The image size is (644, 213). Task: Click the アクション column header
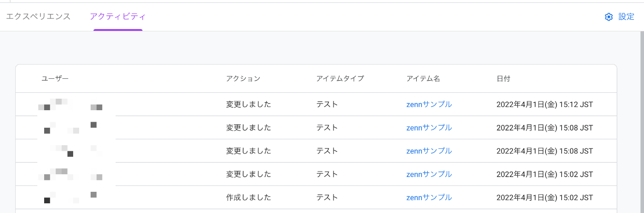click(243, 79)
